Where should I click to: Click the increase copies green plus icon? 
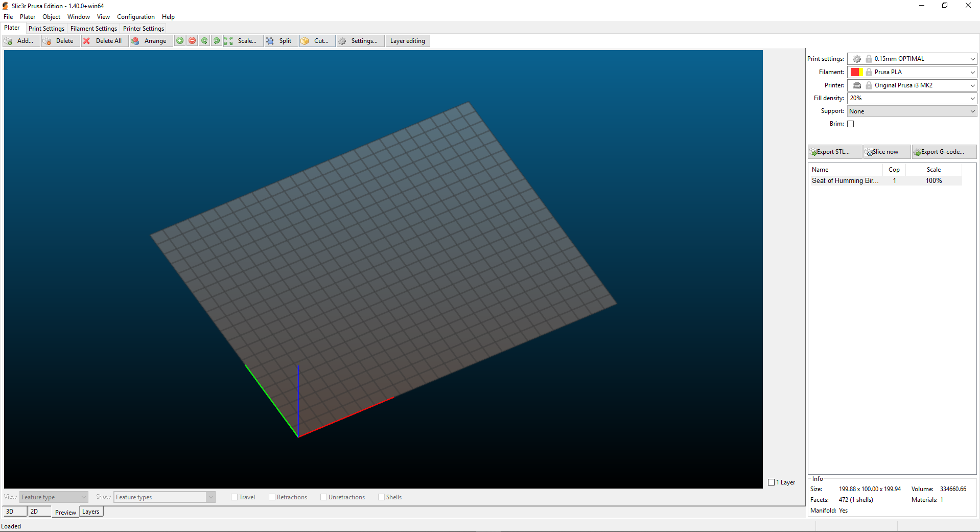click(180, 41)
